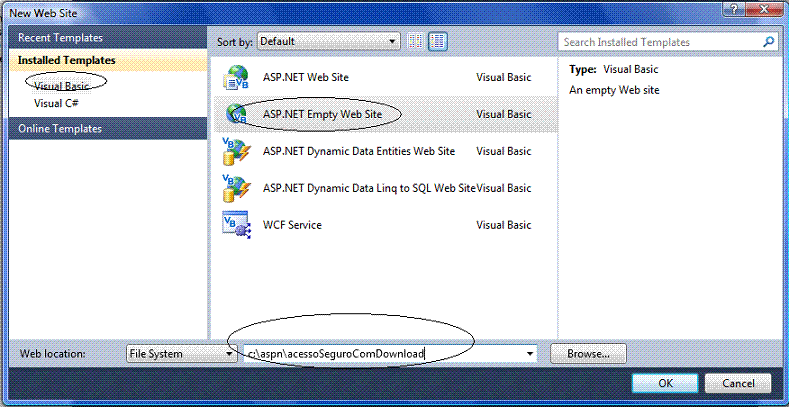Click the ASP.NET Empty Web Site icon
The image size is (789, 407).
tap(236, 114)
